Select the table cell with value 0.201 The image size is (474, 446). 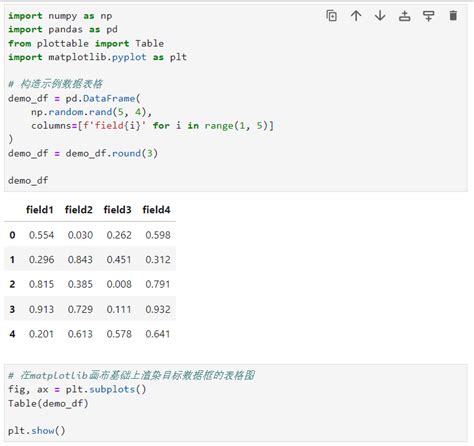(x=41, y=334)
